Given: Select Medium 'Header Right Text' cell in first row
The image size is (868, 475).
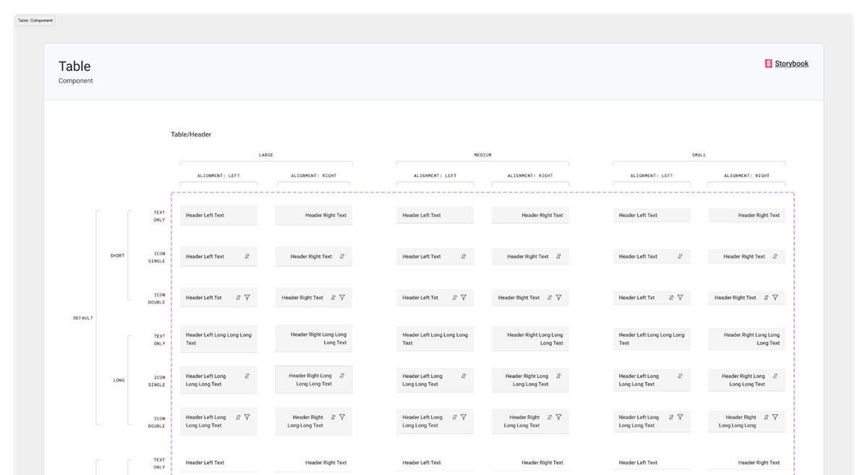Looking at the screenshot, I should coord(530,215).
